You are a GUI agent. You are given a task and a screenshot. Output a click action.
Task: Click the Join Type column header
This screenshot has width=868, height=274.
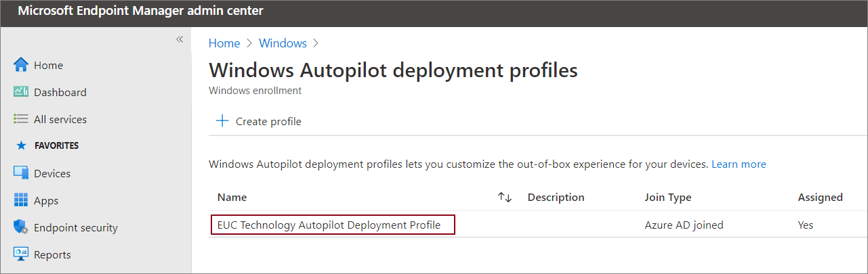[x=668, y=198]
